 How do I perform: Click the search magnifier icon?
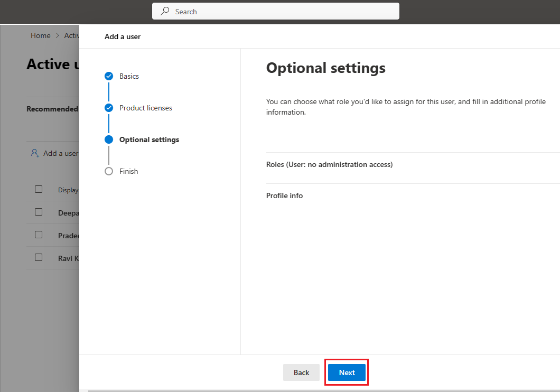point(165,11)
